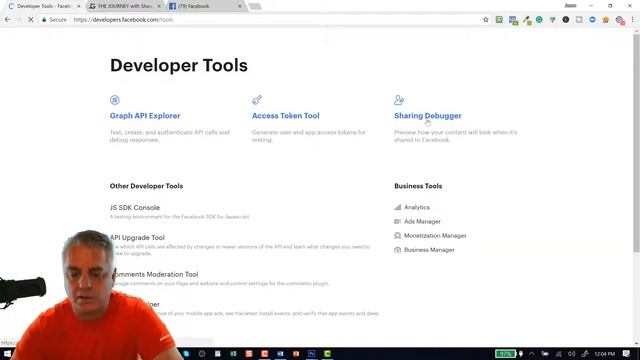640x360 pixels.
Task: Click the black circle extension icon
Action: click(566, 20)
